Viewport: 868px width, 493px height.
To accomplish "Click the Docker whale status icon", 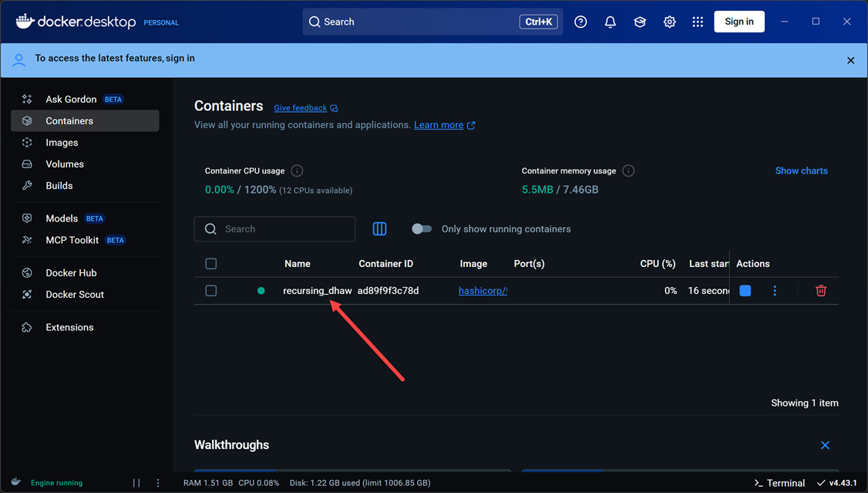I will point(16,482).
